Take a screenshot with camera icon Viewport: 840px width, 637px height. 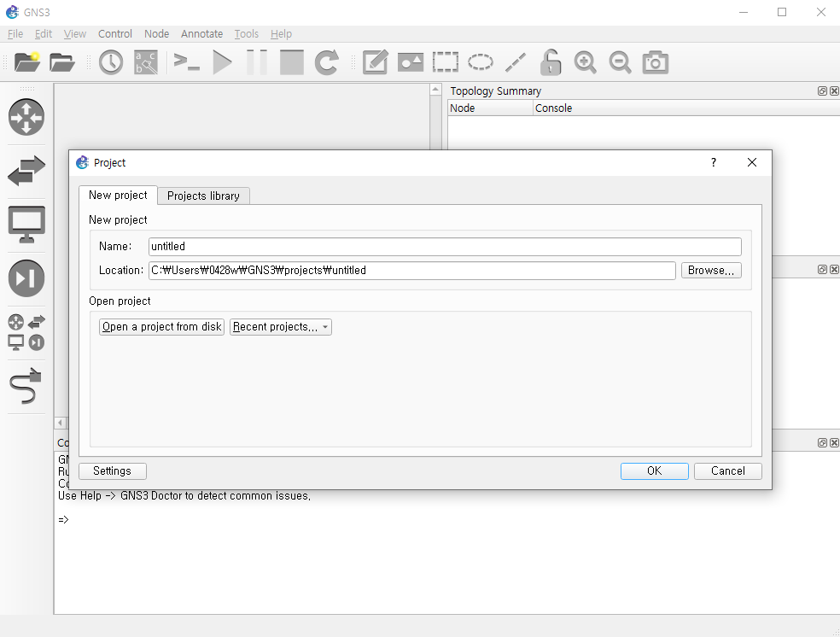point(655,62)
